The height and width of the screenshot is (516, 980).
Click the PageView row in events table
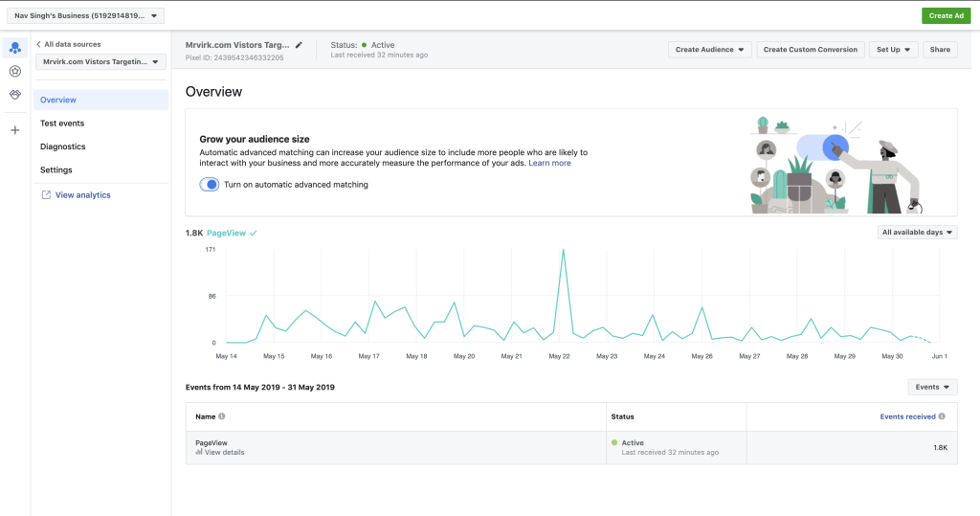[571, 448]
